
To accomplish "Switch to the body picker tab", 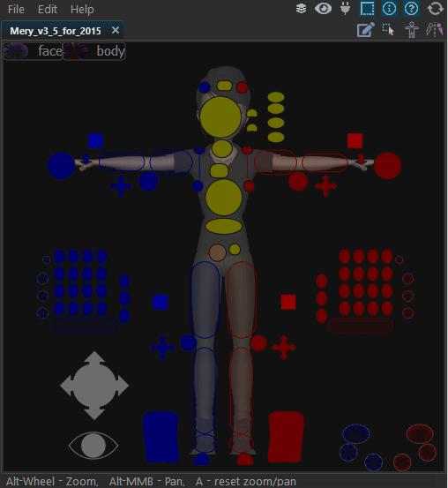I will (94, 51).
